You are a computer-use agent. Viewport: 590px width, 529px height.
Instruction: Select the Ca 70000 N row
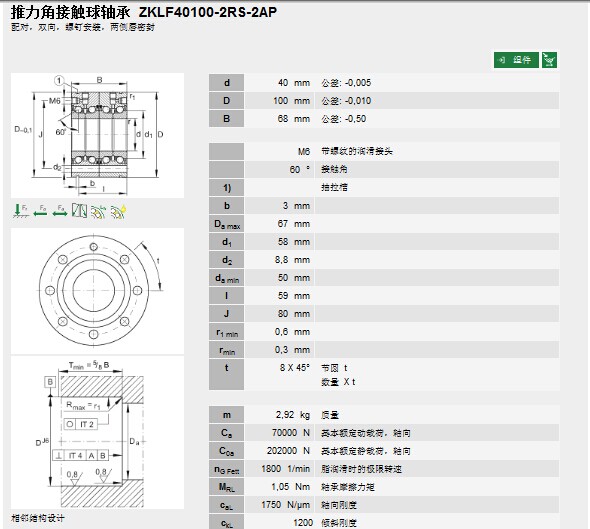tap(384, 433)
